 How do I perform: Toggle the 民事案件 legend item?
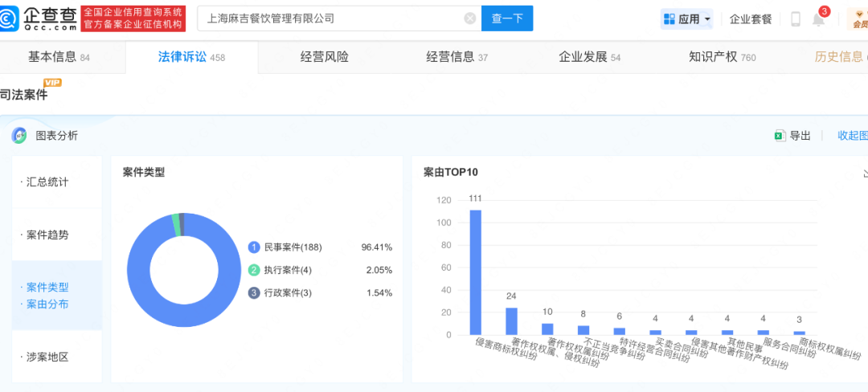click(x=287, y=247)
